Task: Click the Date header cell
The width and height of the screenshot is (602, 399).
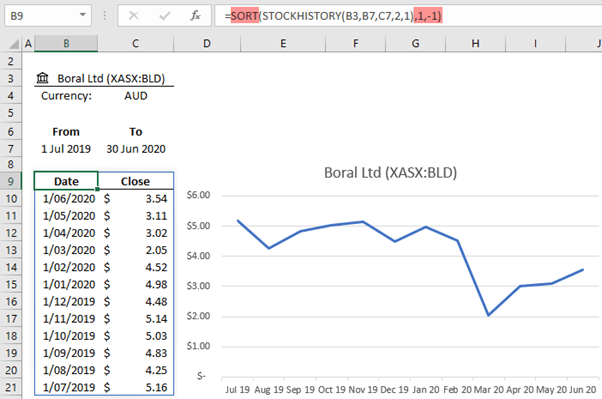Action: [x=66, y=181]
